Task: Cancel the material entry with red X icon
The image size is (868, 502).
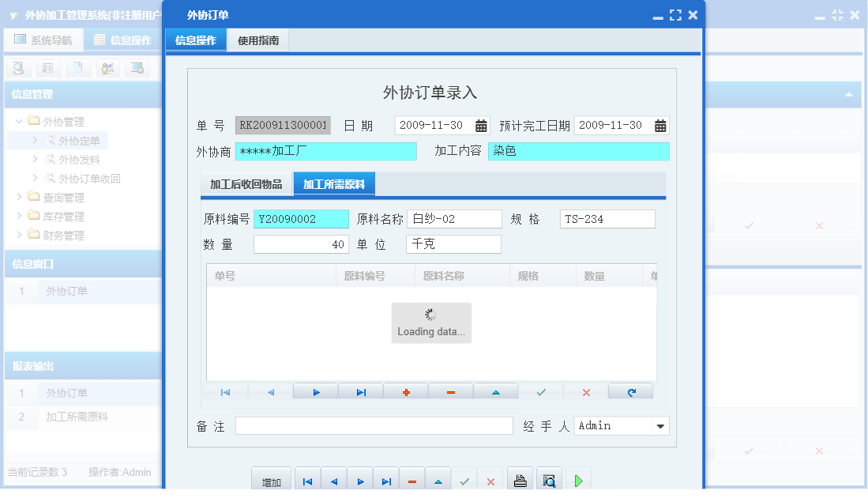Action: [x=585, y=391]
